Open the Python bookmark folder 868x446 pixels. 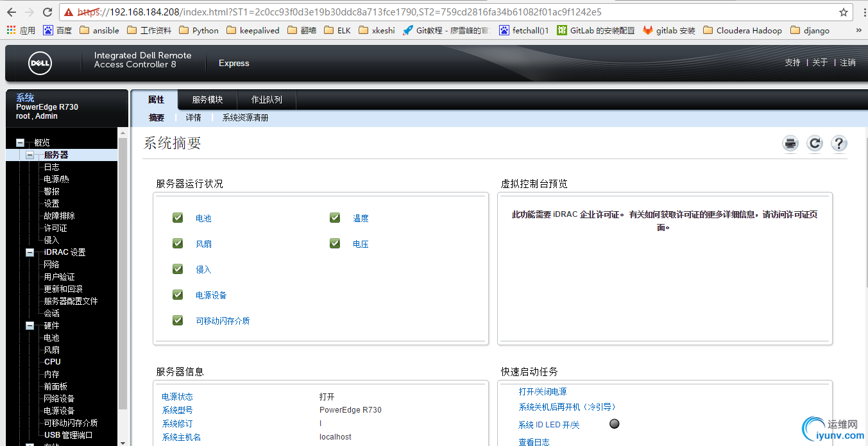click(x=199, y=30)
